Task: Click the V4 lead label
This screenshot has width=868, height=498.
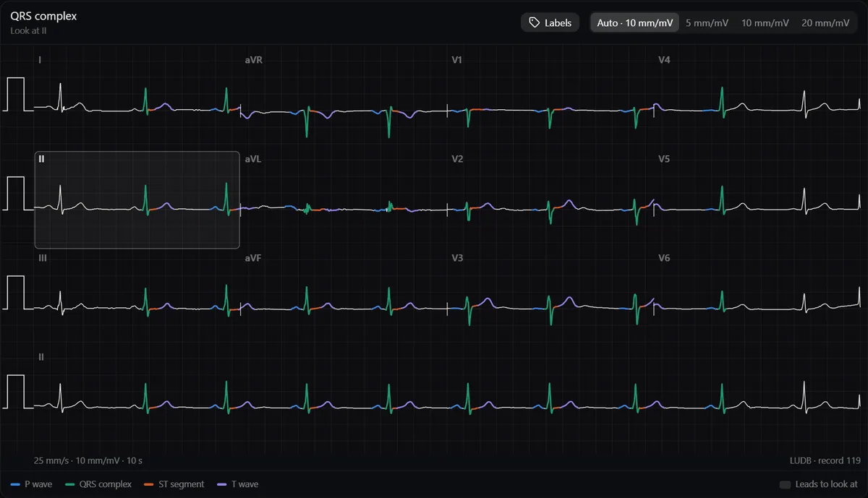Action: pos(664,60)
